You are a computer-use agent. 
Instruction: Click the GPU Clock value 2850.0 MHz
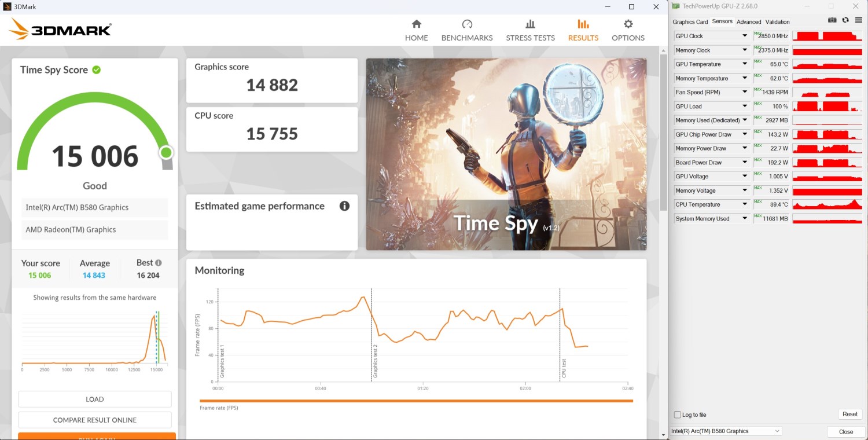click(773, 36)
